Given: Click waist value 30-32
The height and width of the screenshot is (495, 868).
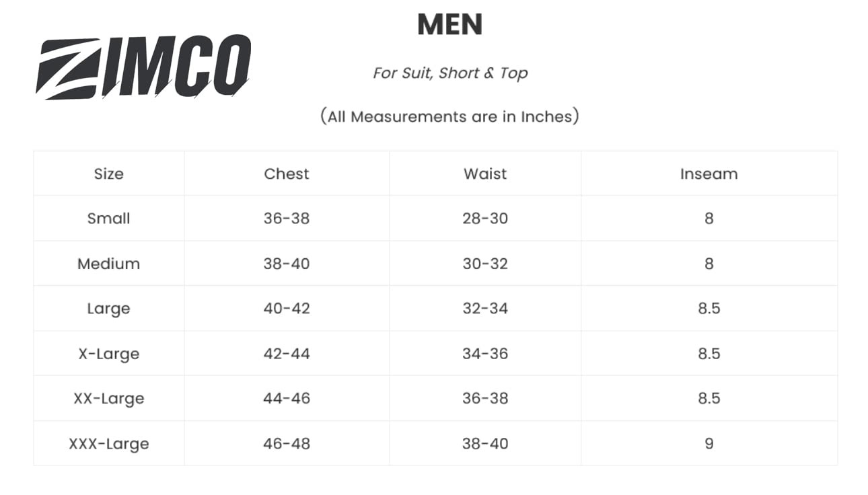Looking at the screenshot, I should point(485,264).
